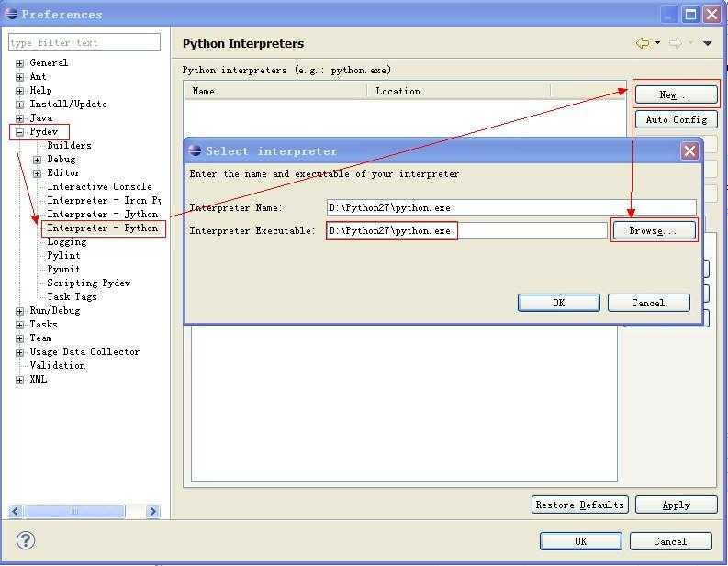Image resolution: width=728 pixels, height=566 pixels.
Task: Click tree scrollbar left arrow
Action: click(x=16, y=511)
